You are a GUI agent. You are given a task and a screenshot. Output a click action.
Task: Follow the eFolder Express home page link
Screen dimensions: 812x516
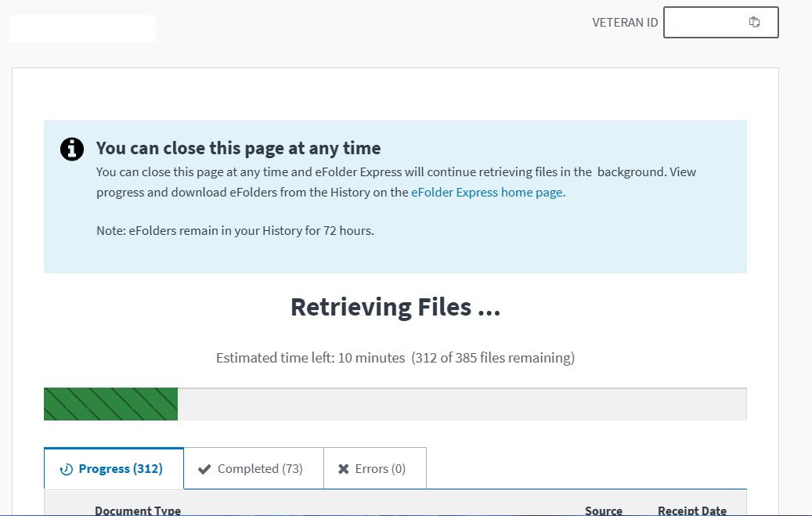(x=489, y=192)
